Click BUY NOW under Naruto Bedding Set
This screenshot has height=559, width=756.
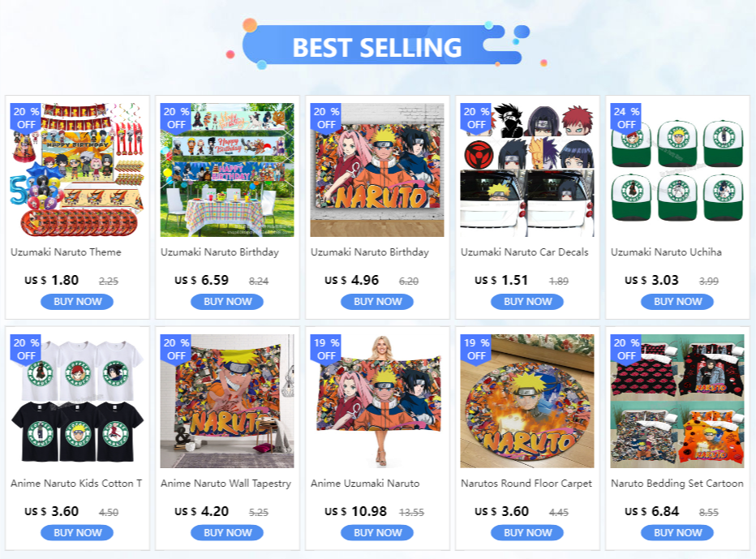coord(677,532)
